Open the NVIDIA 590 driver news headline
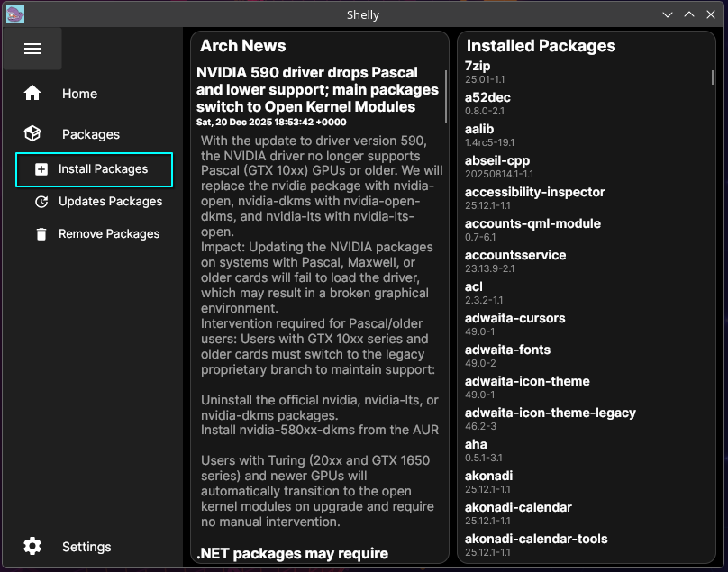 (306, 89)
